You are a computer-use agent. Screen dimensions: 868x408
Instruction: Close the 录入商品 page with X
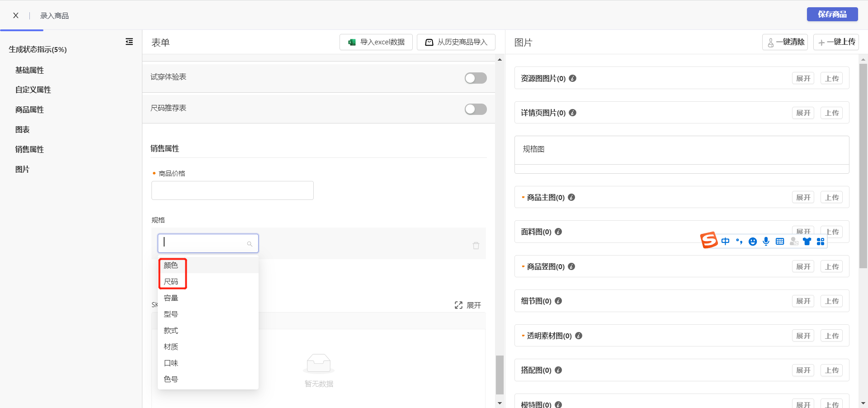click(x=16, y=15)
